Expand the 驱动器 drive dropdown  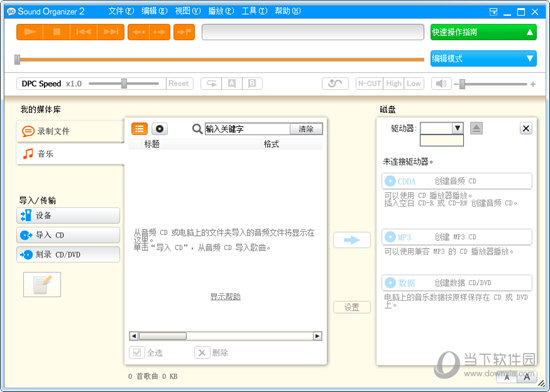tap(457, 128)
